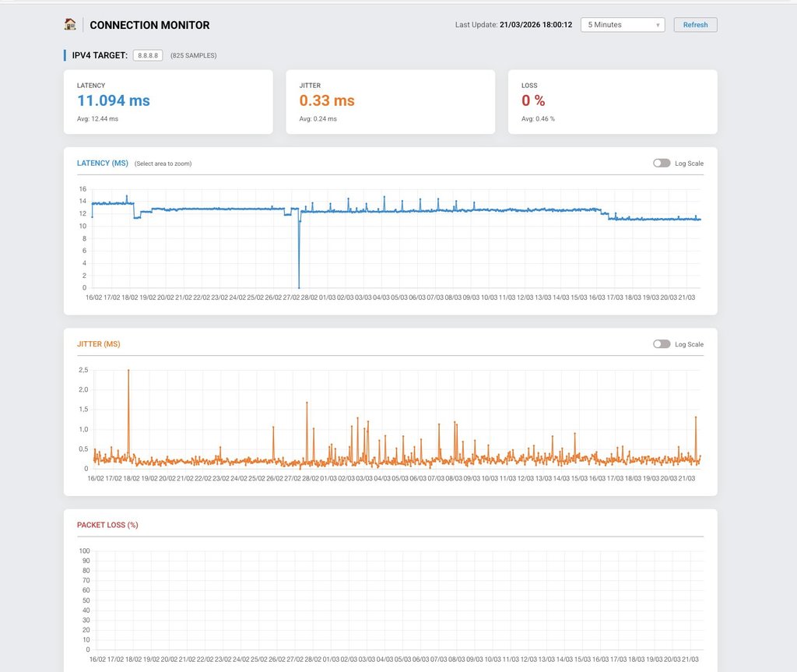797x672 pixels.
Task: Click the JITTER (MS) chart heading
Action: 99,344
